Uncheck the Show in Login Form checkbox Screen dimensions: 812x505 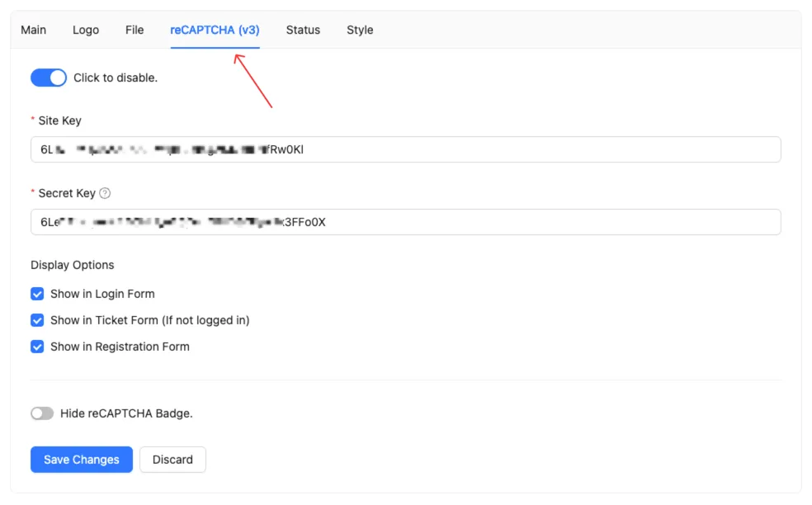pos(37,294)
